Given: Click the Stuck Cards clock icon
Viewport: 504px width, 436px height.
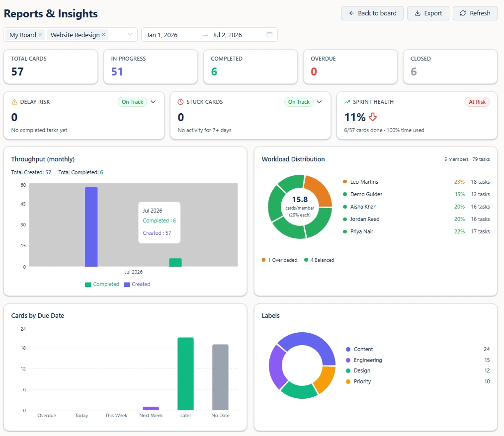Looking at the screenshot, I should tap(180, 102).
